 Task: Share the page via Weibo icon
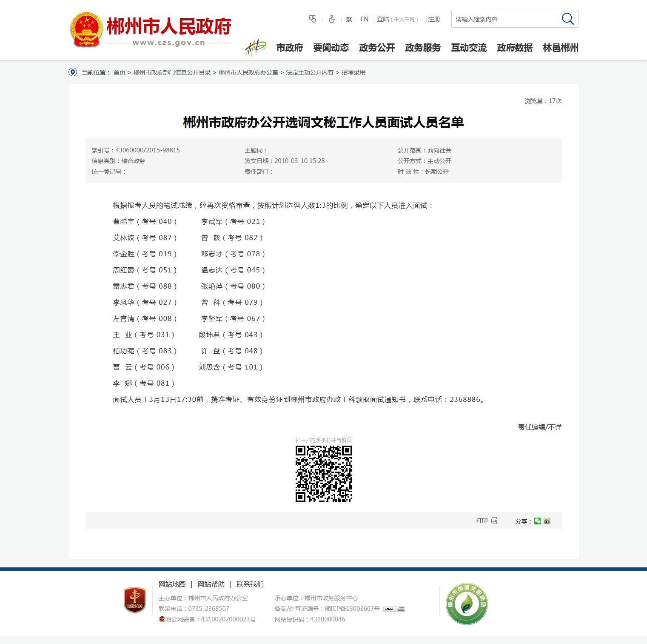coord(547,521)
